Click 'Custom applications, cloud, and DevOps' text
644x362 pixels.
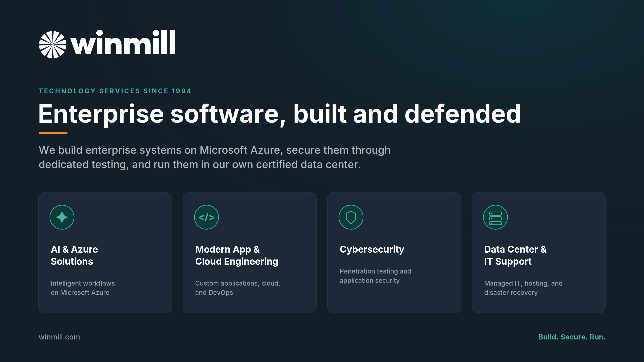click(x=237, y=288)
